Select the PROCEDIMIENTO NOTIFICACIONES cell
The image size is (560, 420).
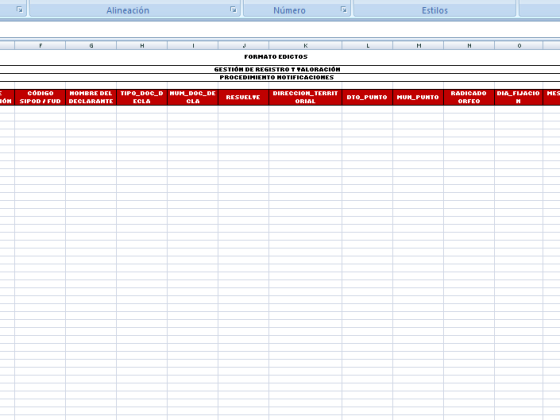(x=277, y=78)
